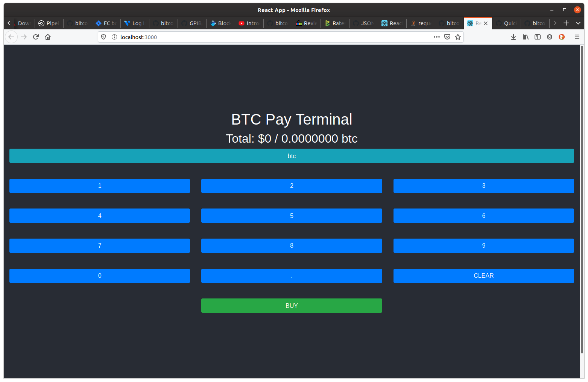This screenshot has width=588, height=382.
Task: Tap keypad digit 1
Action: 100,186
